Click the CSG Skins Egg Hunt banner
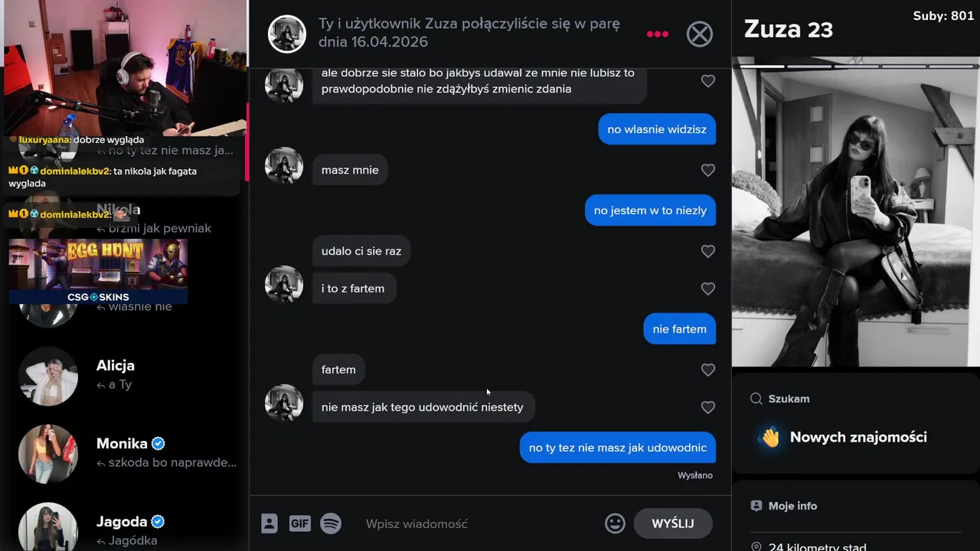The width and height of the screenshot is (980, 551). (98, 272)
